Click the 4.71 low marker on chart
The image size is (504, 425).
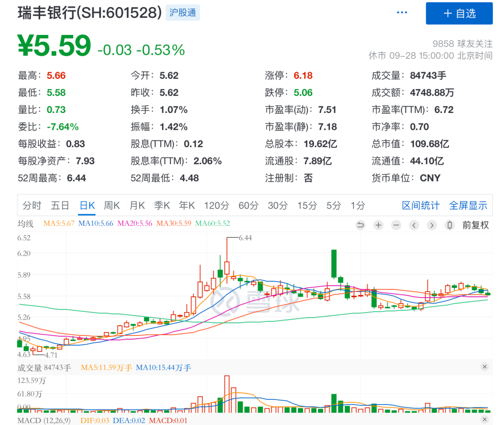51,355
